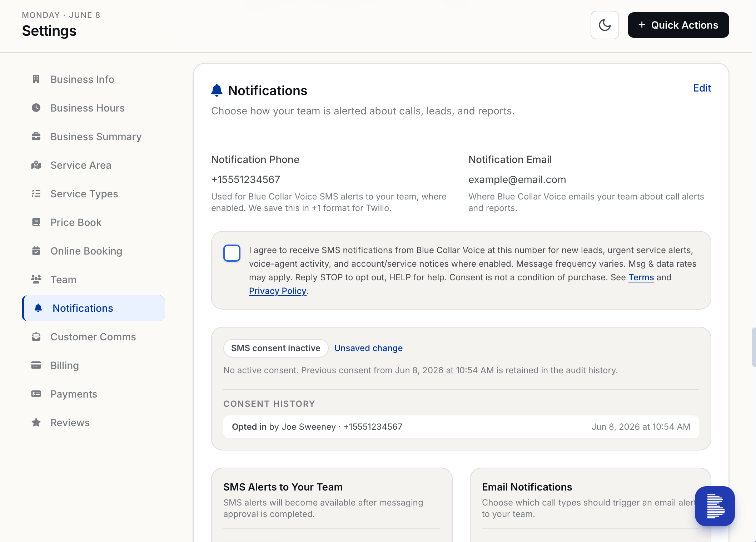The width and height of the screenshot is (756, 542).
Task: Click the example@email.com notification email
Action: pos(517,179)
